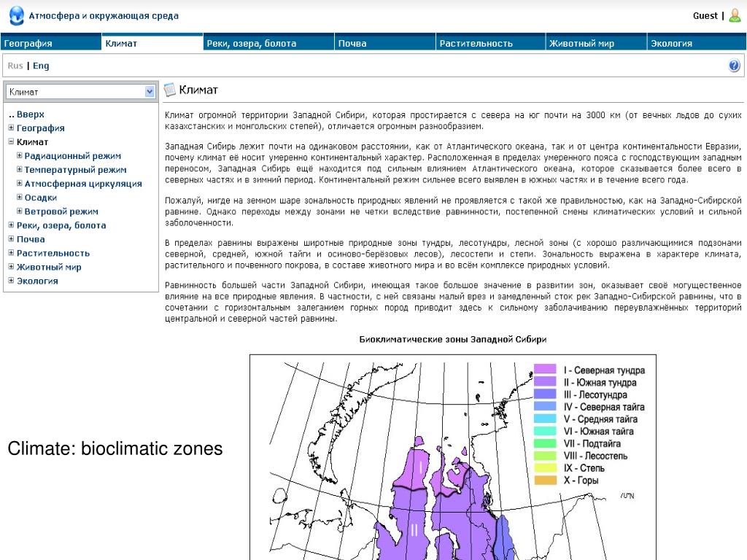Click the purple zone II on map
The height and width of the screenshot is (560, 747).
(414, 530)
